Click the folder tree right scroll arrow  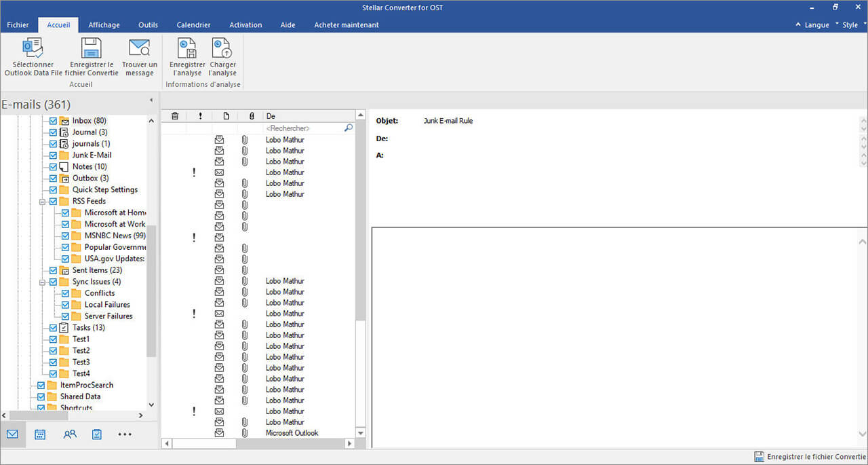pos(141,415)
